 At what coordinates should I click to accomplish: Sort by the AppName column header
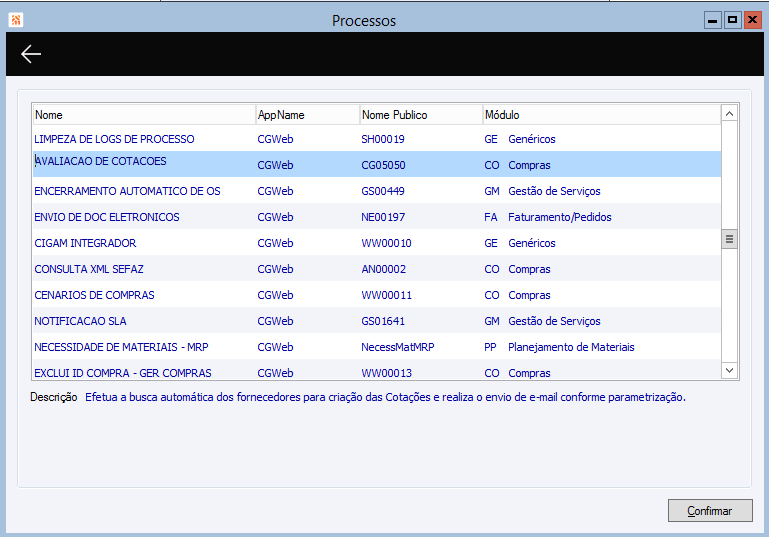[308, 115]
